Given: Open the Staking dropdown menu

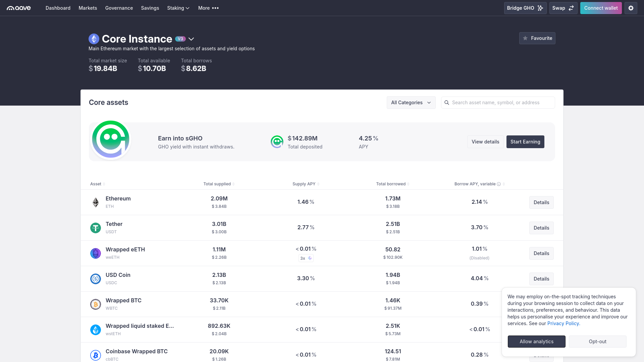Looking at the screenshot, I should [178, 8].
